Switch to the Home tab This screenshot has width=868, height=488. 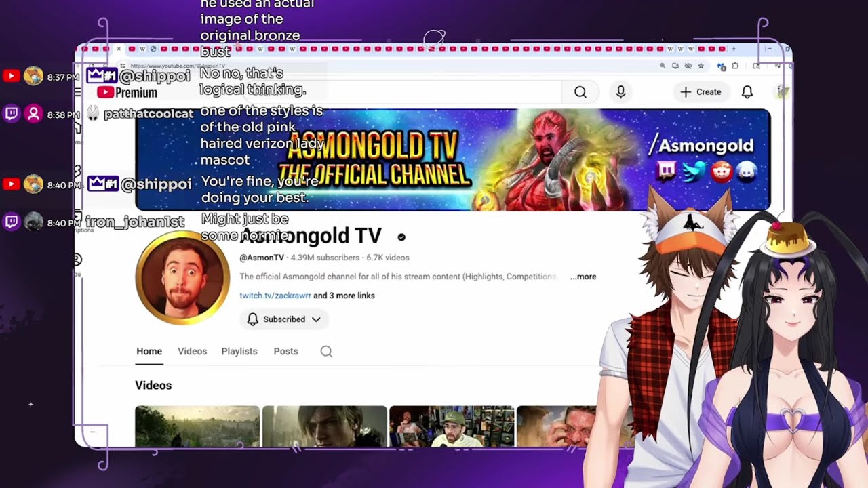click(x=149, y=351)
